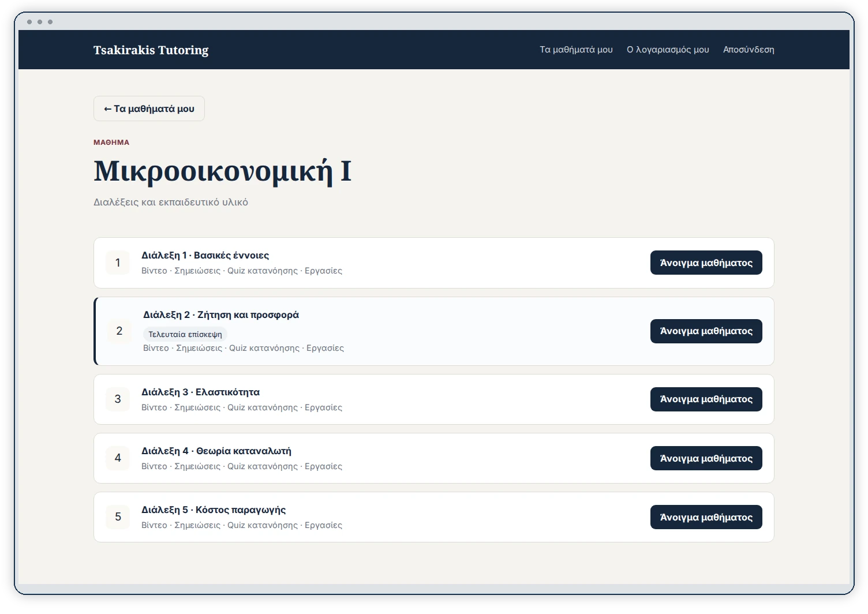Click the contents line under Διάλεξη 5
Image resolution: width=868 pixels, height=614 pixels.
242,525
